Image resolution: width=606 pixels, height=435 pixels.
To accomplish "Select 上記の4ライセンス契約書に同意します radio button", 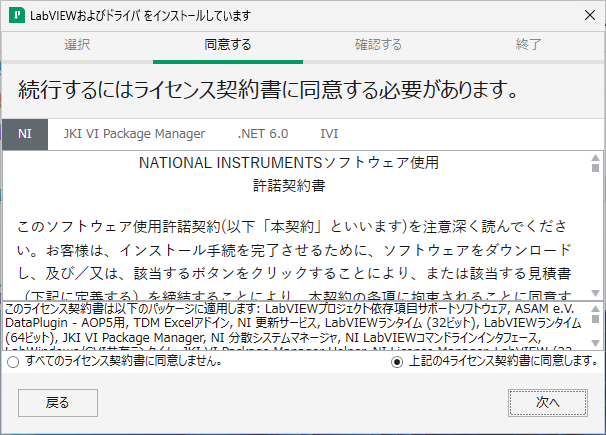I will pos(397,362).
